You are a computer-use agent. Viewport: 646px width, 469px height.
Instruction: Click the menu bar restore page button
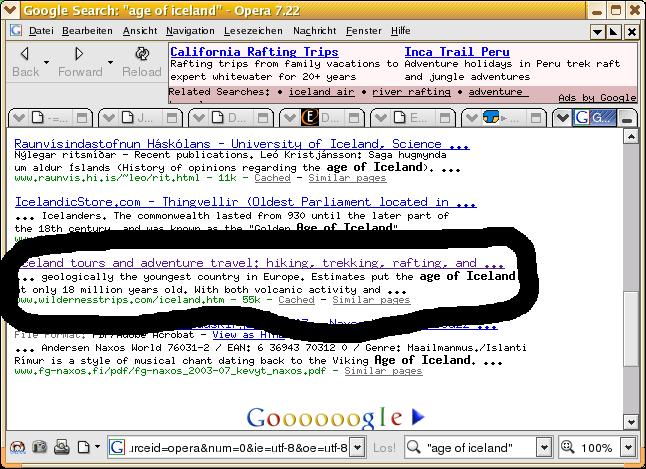pos(614,32)
